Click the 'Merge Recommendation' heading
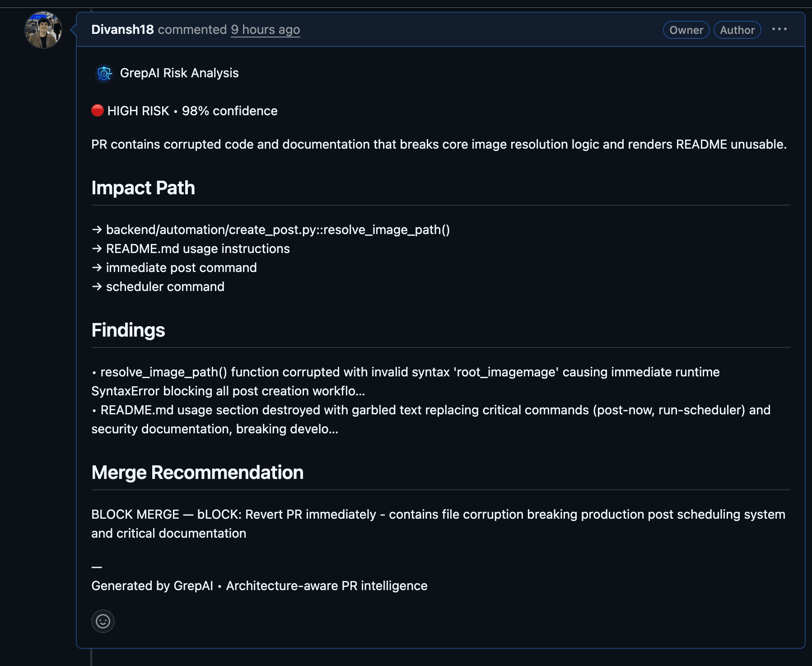812x666 pixels. (x=197, y=473)
